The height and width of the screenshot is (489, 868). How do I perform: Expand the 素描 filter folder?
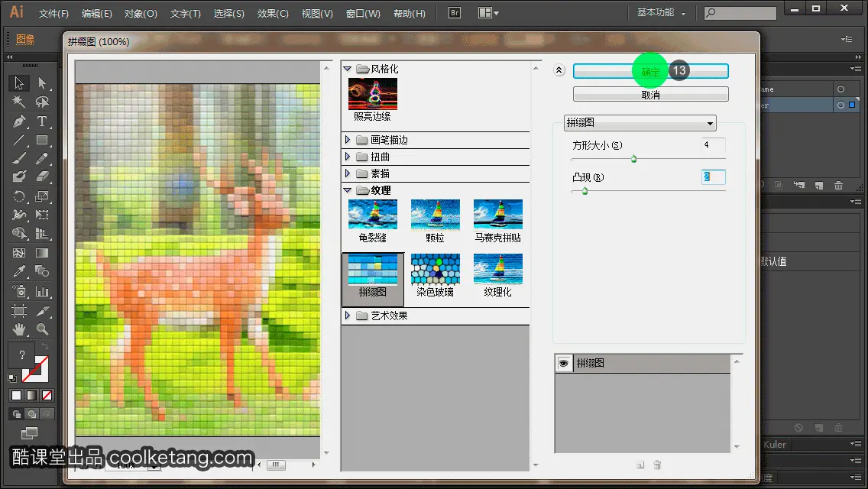[x=348, y=173]
